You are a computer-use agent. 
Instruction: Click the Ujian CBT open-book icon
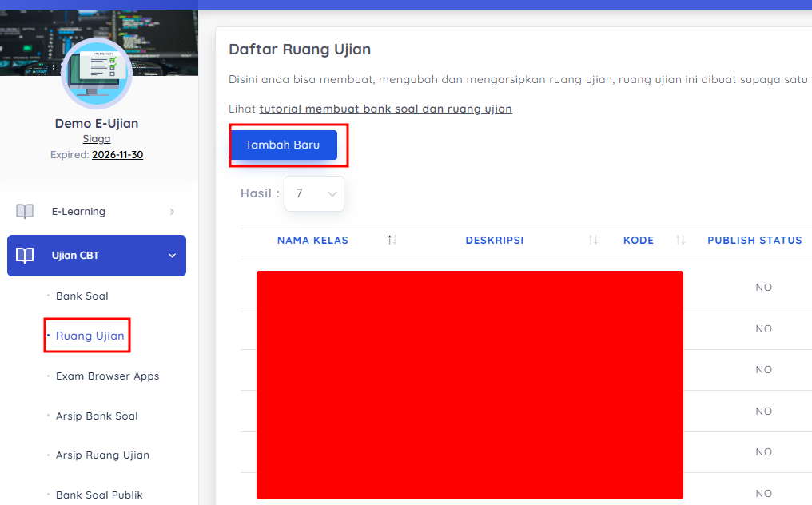coord(24,256)
